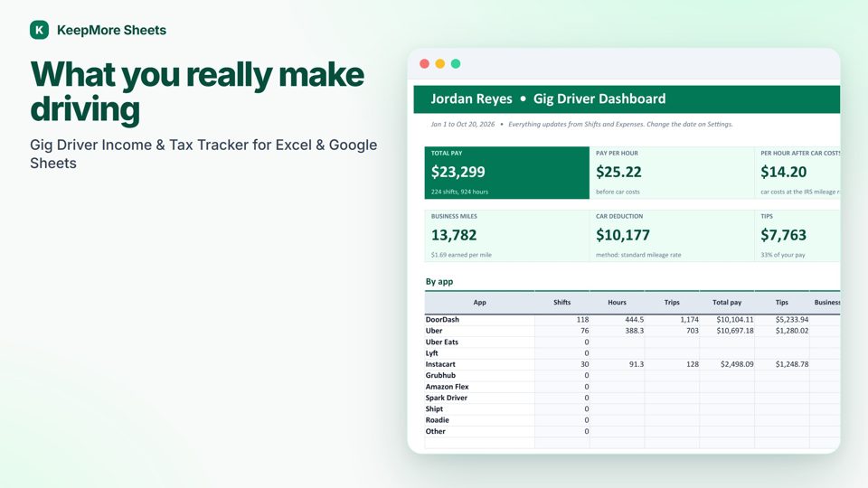The image size is (868, 488).
Task: Click Instacart hours cell 91.3
Action: pos(617,364)
